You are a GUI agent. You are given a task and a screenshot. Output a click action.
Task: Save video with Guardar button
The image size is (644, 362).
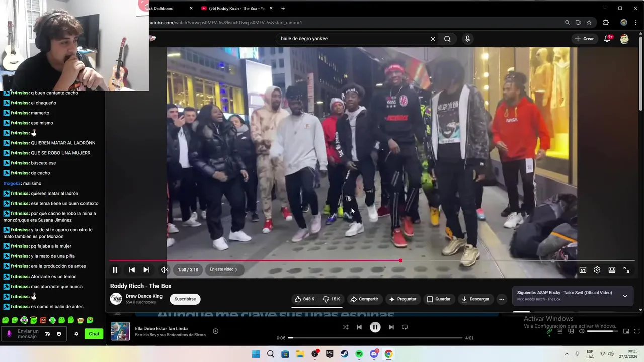tap(439, 299)
